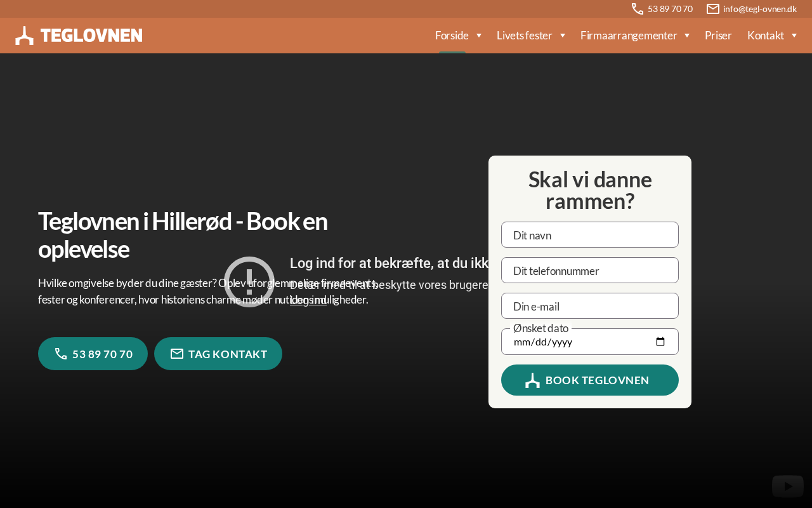Open the 53 89 70 70 top bar phone link
The width and height of the screenshot is (812, 508).
coord(670,9)
